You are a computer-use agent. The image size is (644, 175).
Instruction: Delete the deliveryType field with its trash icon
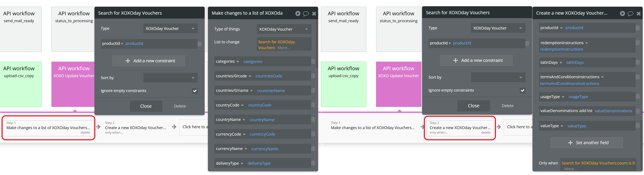tap(313, 163)
